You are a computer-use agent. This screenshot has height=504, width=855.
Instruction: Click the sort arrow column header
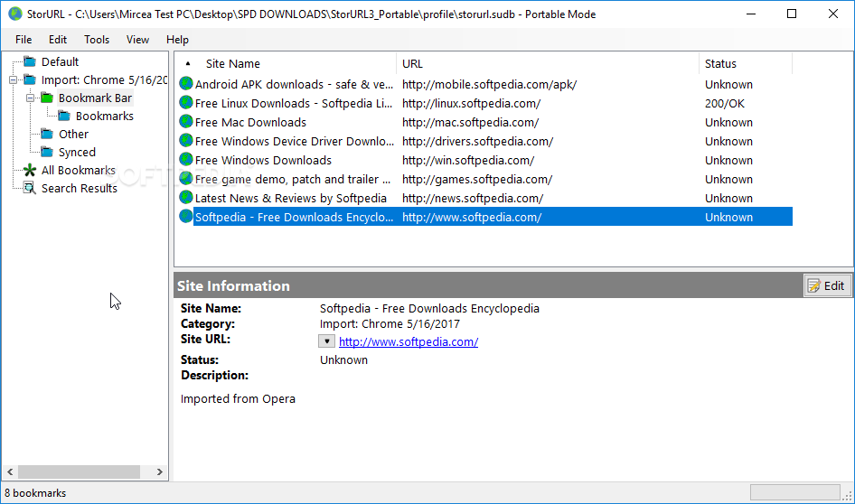(x=188, y=63)
